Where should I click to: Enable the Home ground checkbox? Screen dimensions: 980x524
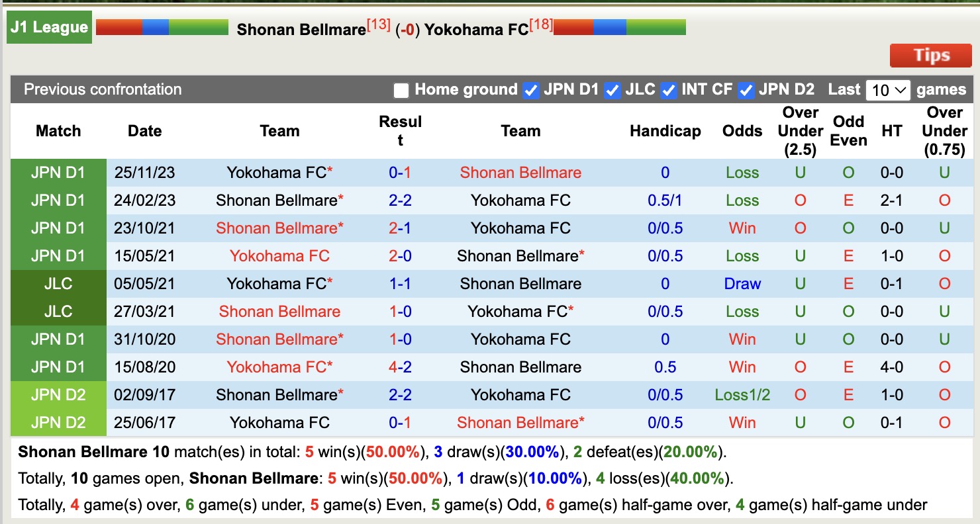pos(400,89)
